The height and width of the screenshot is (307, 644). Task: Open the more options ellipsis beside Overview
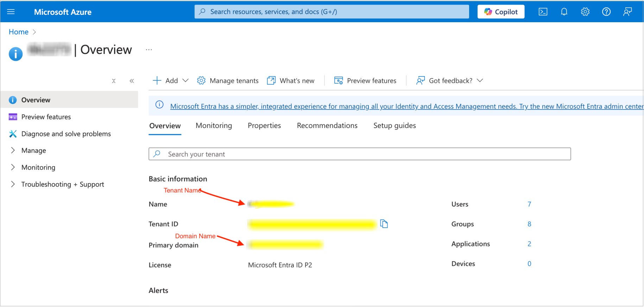coord(149,50)
